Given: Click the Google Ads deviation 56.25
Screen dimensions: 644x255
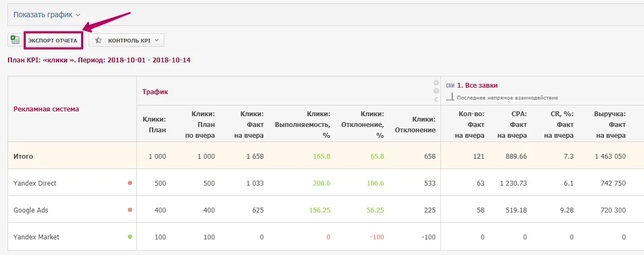Looking at the screenshot, I should [375, 210].
